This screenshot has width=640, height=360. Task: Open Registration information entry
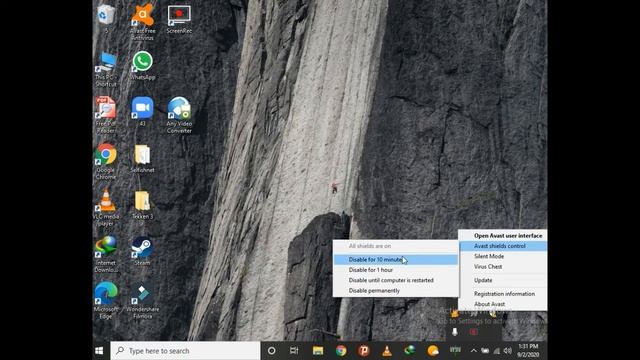(503, 294)
